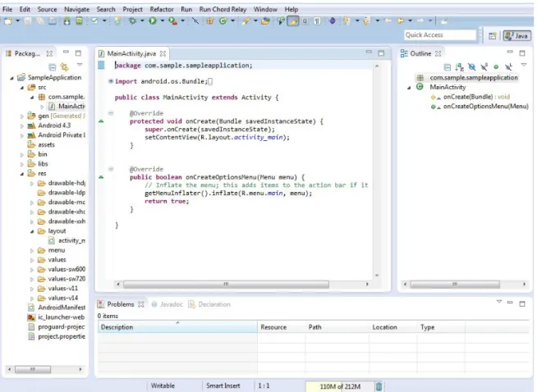Click the Debug bug icon
This screenshot has width=537, height=392.
pyautogui.click(x=132, y=21)
